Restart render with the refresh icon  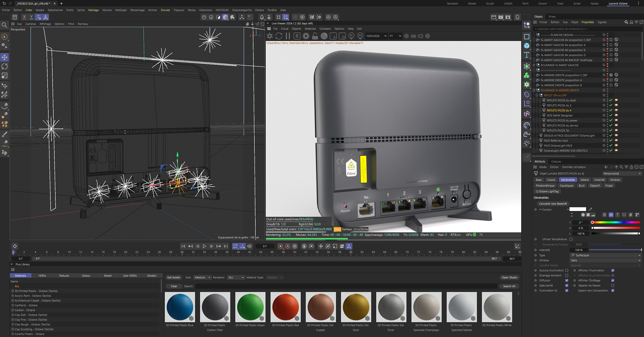point(279,36)
